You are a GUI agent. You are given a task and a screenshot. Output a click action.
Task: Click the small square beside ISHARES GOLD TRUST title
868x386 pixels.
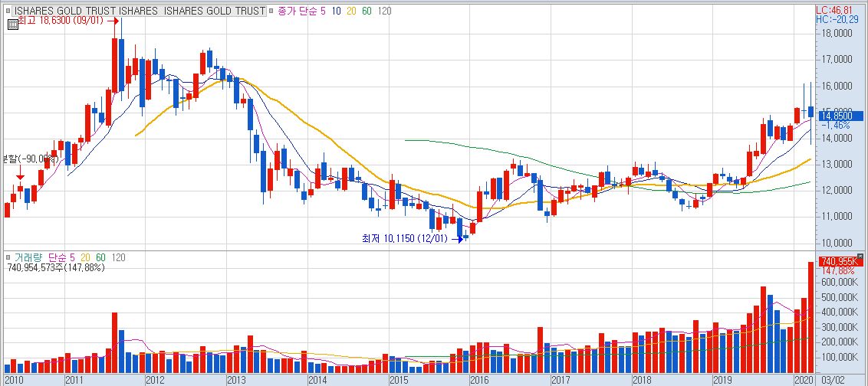(9, 11)
